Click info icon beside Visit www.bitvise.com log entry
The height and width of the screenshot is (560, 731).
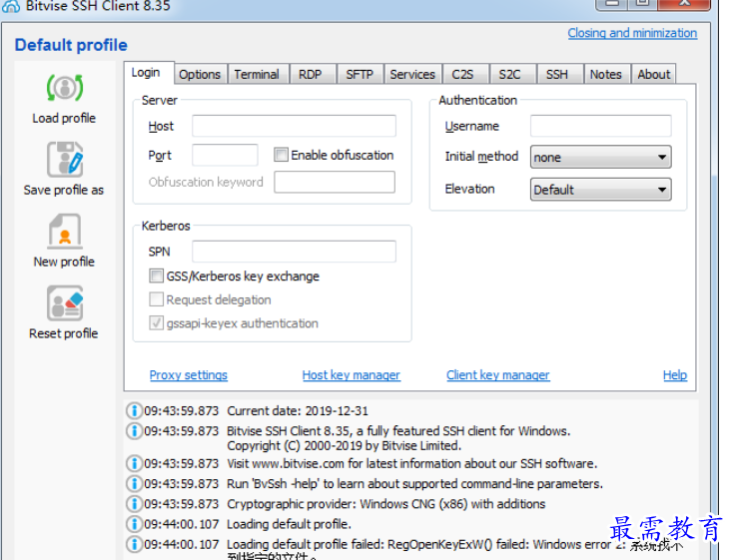pyautogui.click(x=134, y=463)
